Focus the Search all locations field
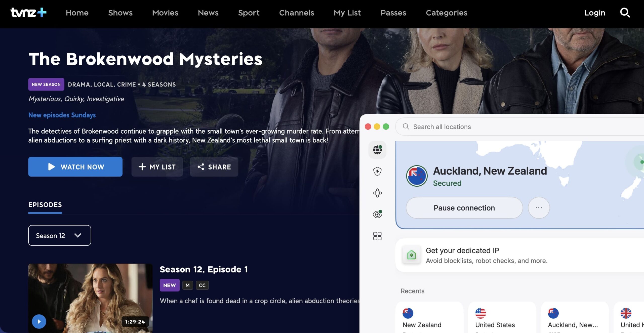 (x=520, y=127)
